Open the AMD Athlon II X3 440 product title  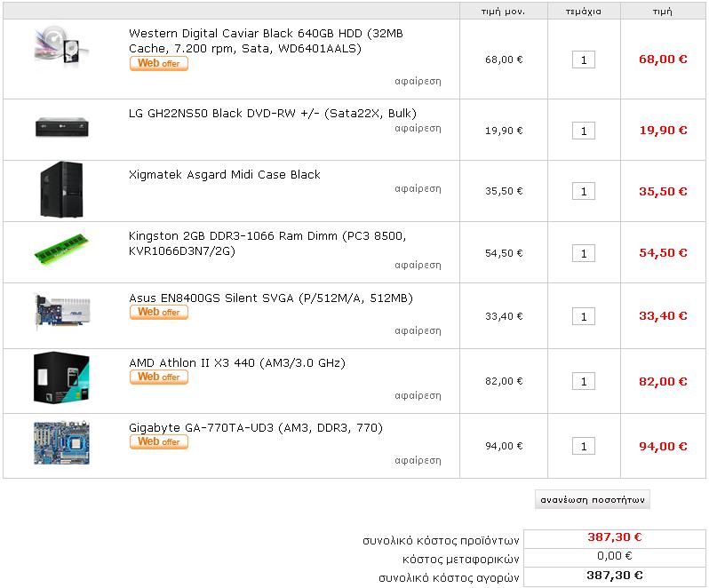pyautogui.click(x=237, y=362)
